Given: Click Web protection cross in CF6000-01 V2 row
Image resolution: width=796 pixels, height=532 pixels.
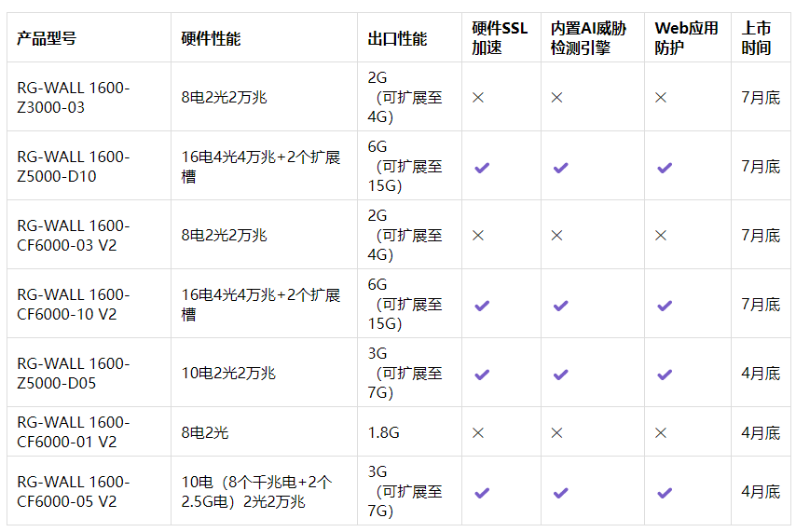Looking at the screenshot, I should [x=661, y=433].
